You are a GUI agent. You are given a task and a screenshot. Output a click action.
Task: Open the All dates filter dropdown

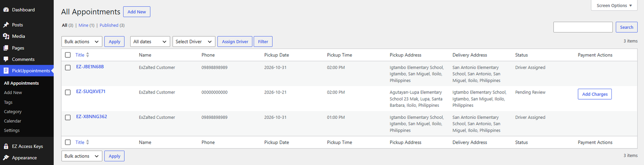(x=150, y=42)
